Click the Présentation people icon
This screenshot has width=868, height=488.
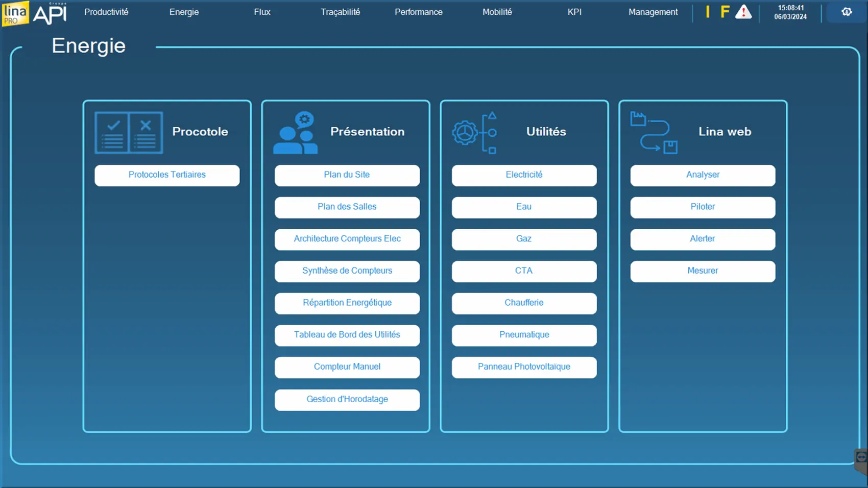click(296, 133)
